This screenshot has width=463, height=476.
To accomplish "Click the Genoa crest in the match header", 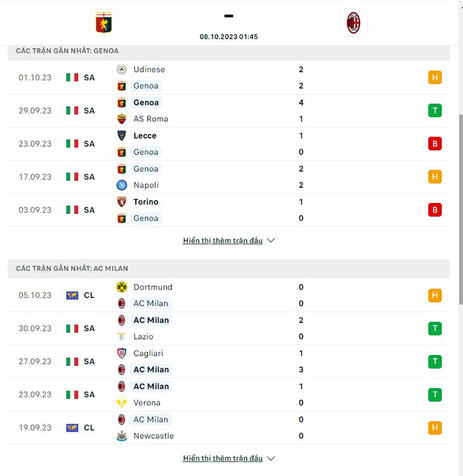I will tap(104, 23).
